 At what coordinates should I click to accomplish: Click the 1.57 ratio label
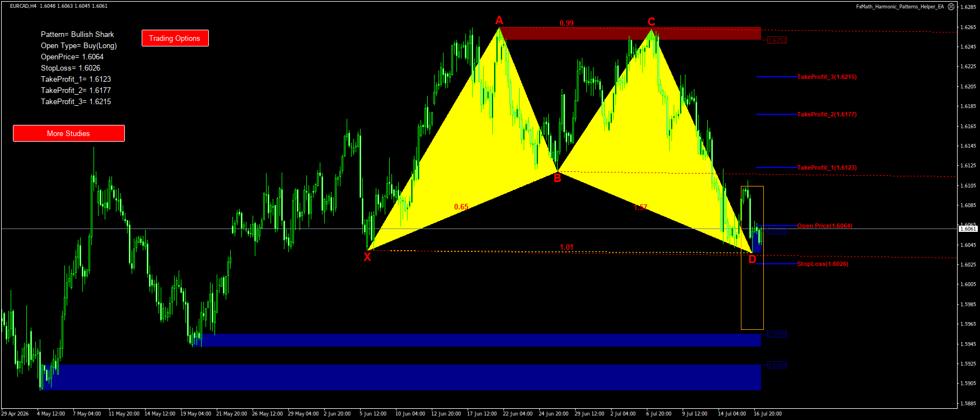tap(641, 207)
